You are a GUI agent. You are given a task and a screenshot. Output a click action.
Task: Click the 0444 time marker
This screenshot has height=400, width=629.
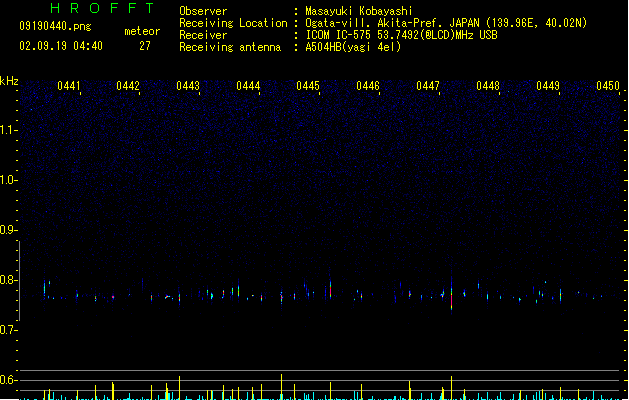(x=248, y=86)
